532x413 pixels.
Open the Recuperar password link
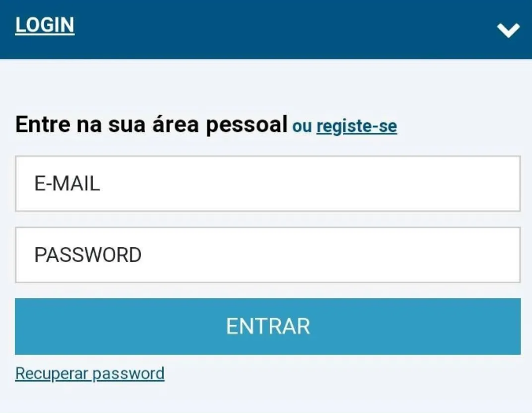click(x=90, y=374)
